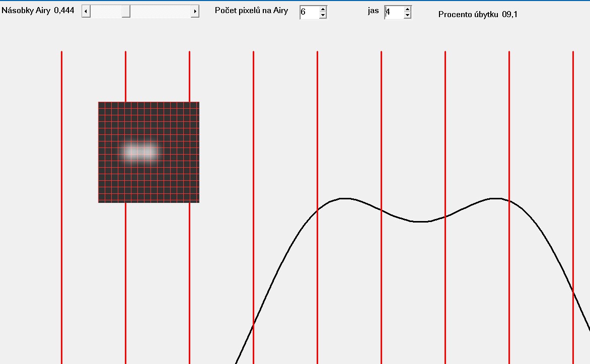This screenshot has width=590, height=364.
Task: Decrease Počet pixelů na Airy with down arrow
Action: click(x=323, y=16)
